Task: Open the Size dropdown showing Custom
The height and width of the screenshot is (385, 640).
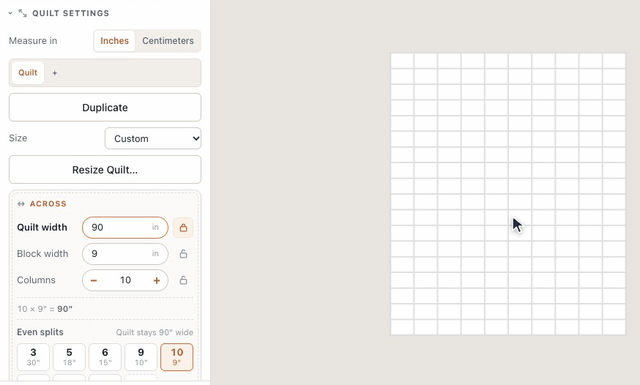Action: coord(153,138)
